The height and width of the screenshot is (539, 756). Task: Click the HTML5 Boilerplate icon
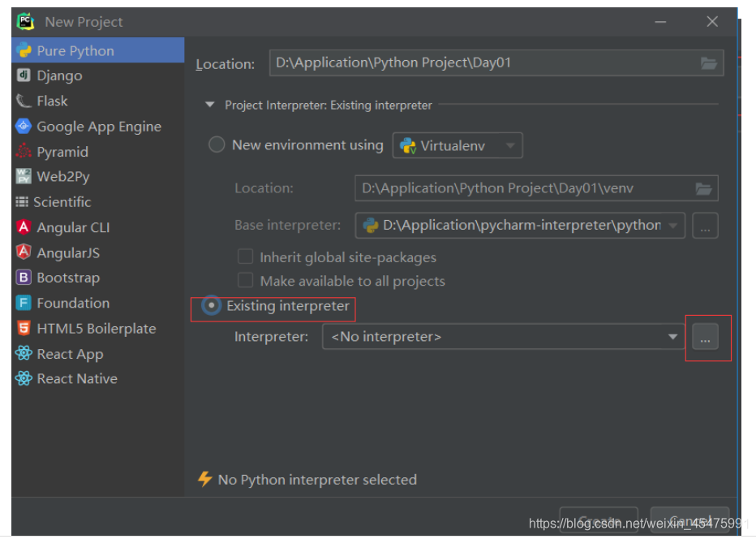24,328
